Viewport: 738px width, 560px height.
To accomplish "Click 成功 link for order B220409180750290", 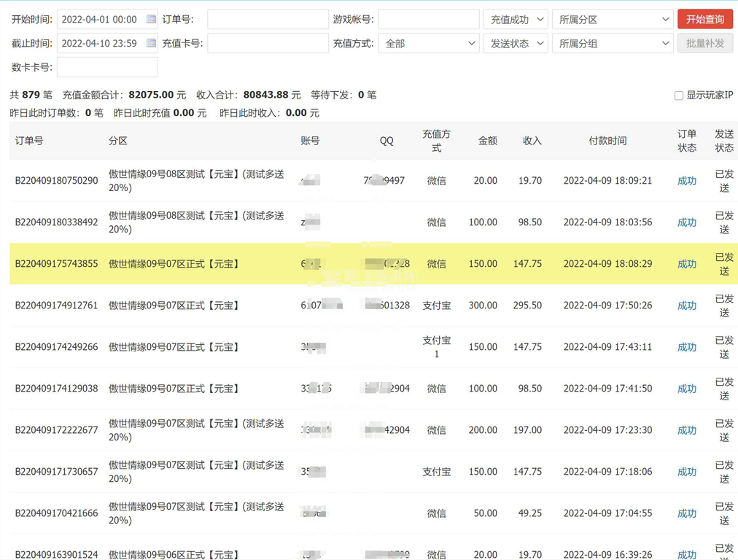I will point(686,181).
